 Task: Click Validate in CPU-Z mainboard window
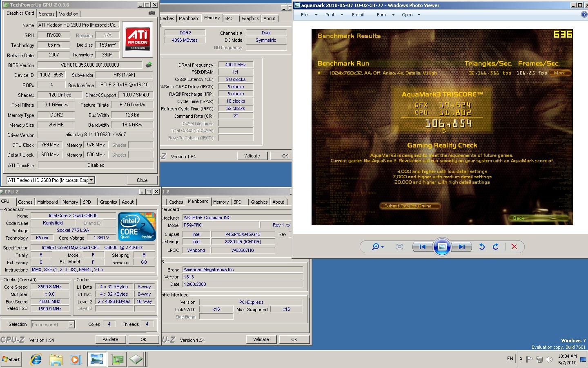click(x=261, y=339)
